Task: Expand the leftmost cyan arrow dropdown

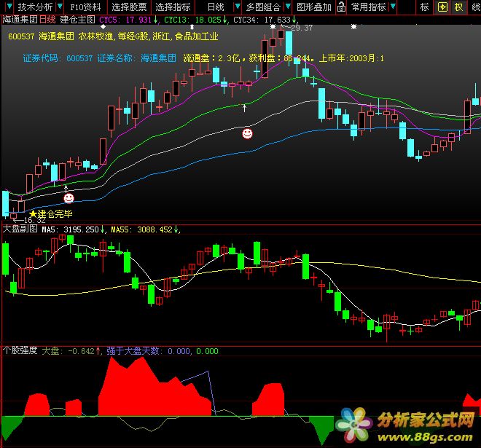Action: (x=9, y=7)
